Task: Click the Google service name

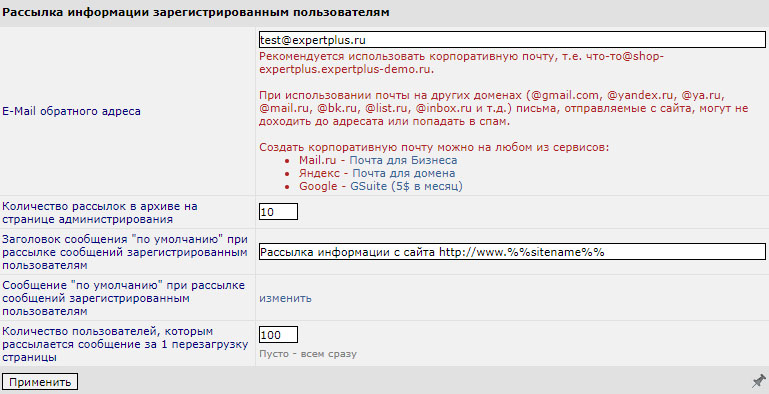Action: pyautogui.click(x=318, y=186)
